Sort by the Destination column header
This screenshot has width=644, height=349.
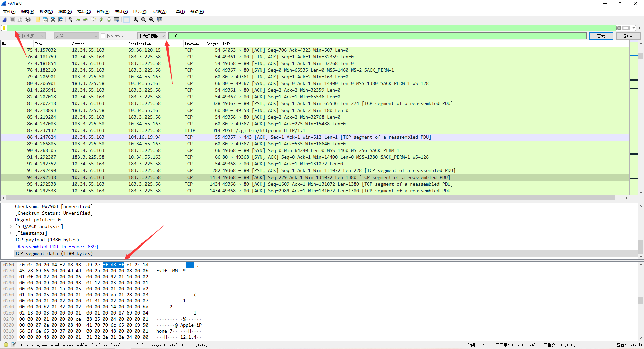pyautogui.click(x=155, y=44)
